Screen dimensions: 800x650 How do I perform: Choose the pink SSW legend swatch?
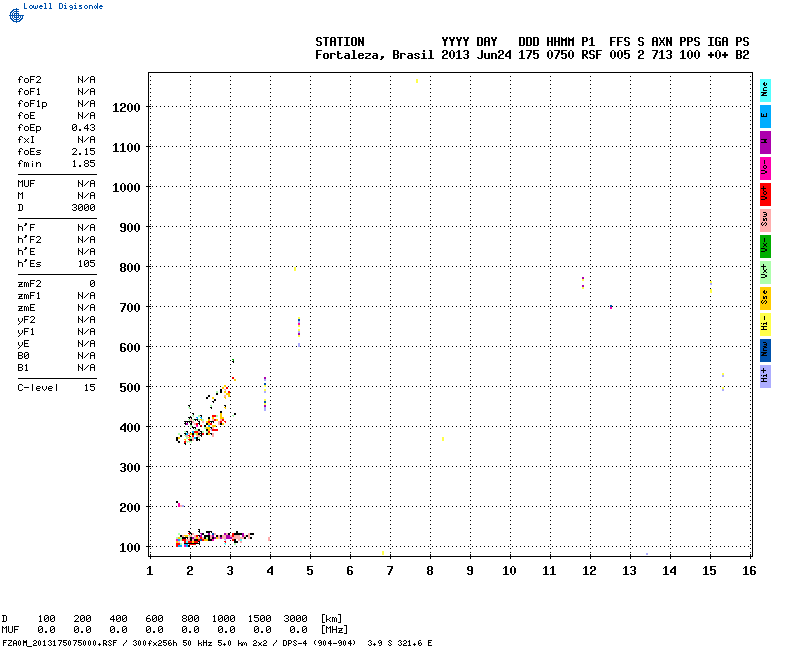pyautogui.click(x=765, y=220)
